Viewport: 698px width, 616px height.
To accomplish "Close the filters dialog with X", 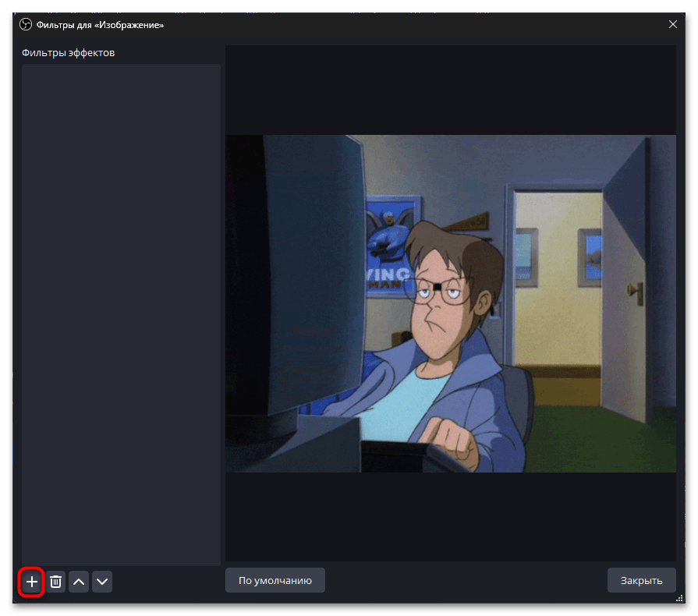I will (x=672, y=24).
